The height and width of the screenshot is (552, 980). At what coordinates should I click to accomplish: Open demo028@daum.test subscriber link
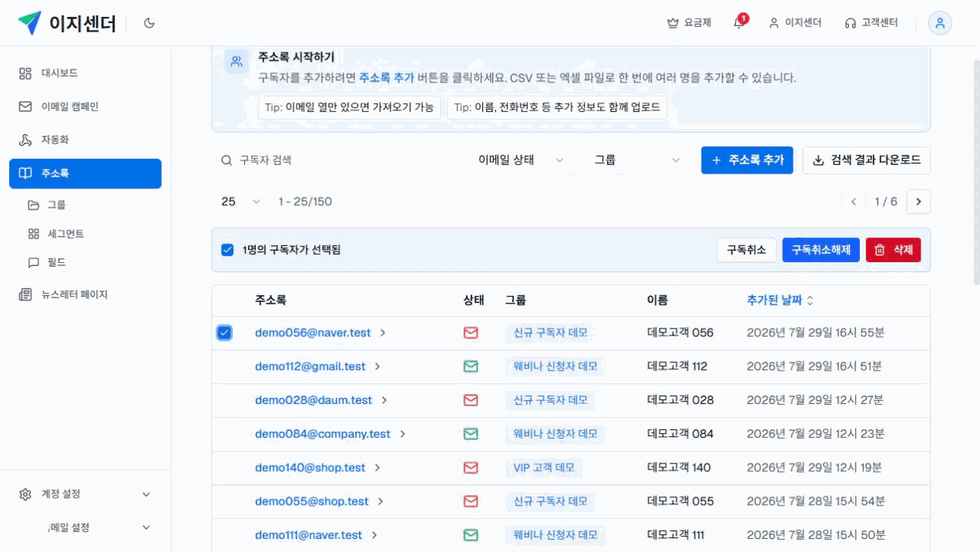314,400
